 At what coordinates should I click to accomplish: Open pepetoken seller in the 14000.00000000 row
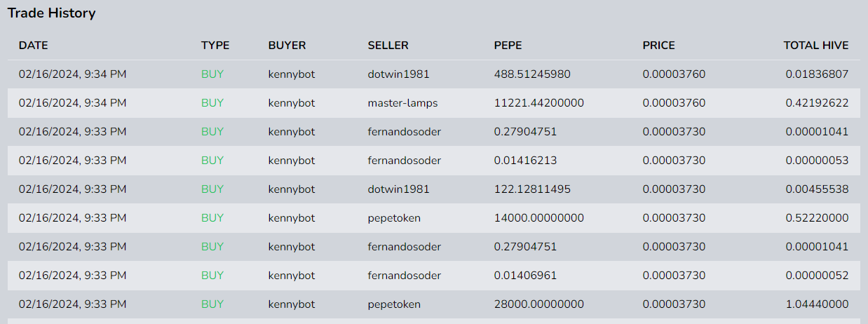[394, 218]
